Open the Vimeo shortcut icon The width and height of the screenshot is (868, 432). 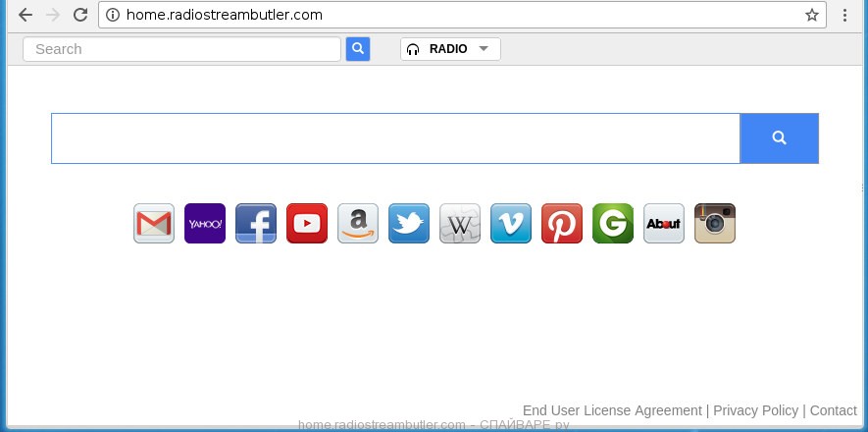511,223
